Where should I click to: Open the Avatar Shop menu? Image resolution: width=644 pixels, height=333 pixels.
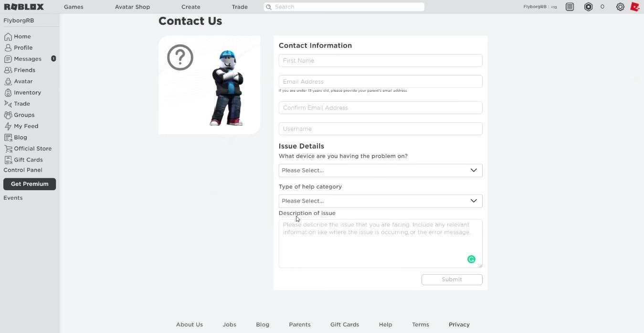pos(132,7)
